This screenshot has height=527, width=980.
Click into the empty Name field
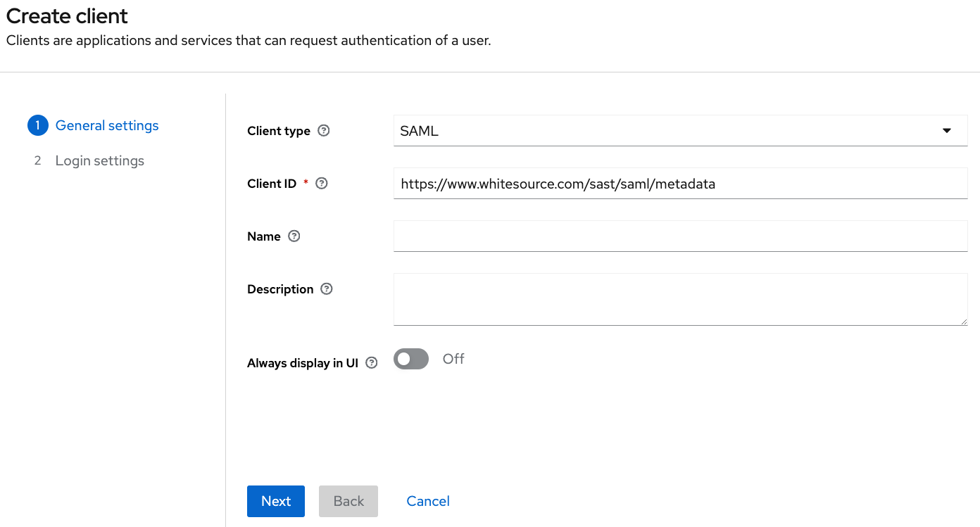click(680, 236)
